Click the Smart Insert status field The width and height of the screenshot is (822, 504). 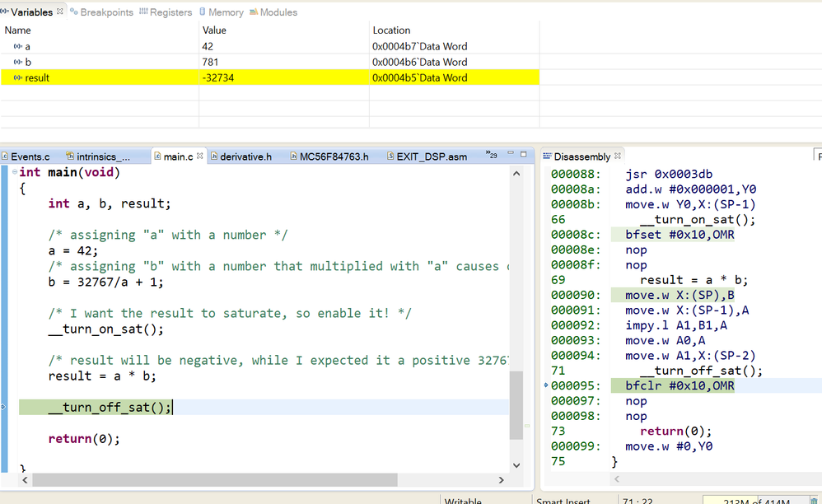pyautogui.click(x=563, y=501)
